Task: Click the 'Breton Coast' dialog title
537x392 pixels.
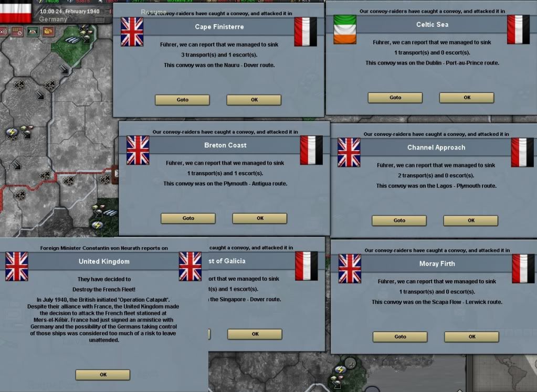Action: [225, 145]
